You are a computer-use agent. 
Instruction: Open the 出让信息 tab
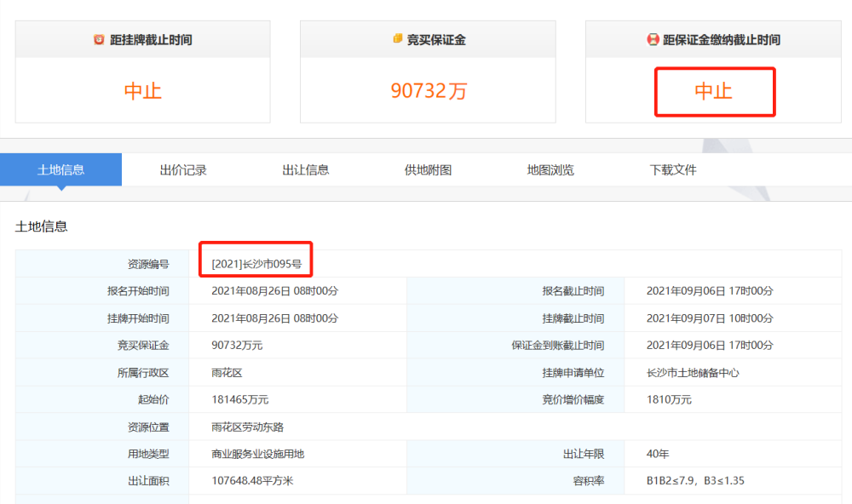305,170
